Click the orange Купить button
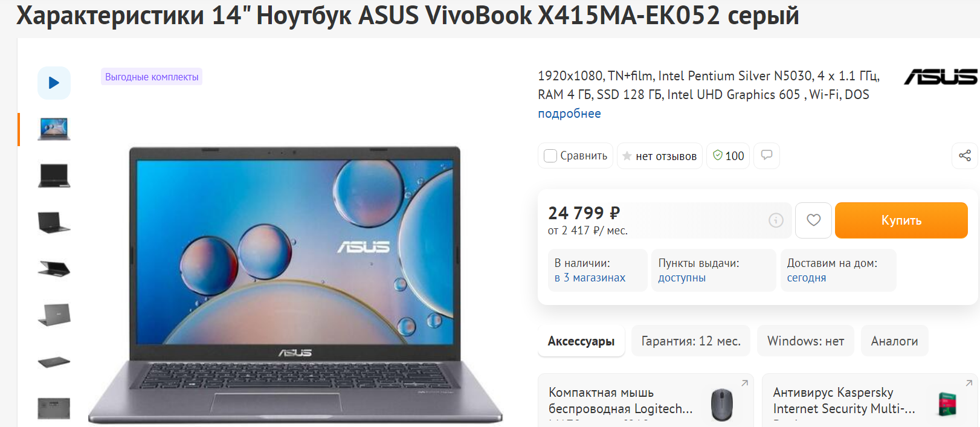Image resolution: width=980 pixels, height=427 pixels. coord(901,220)
